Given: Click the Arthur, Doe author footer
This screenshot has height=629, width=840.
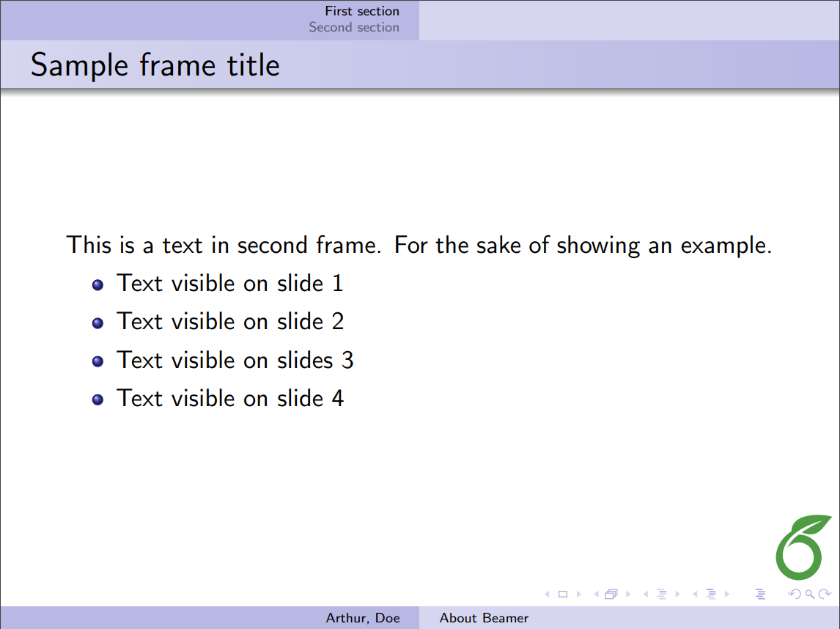Looking at the screenshot, I should [363, 618].
